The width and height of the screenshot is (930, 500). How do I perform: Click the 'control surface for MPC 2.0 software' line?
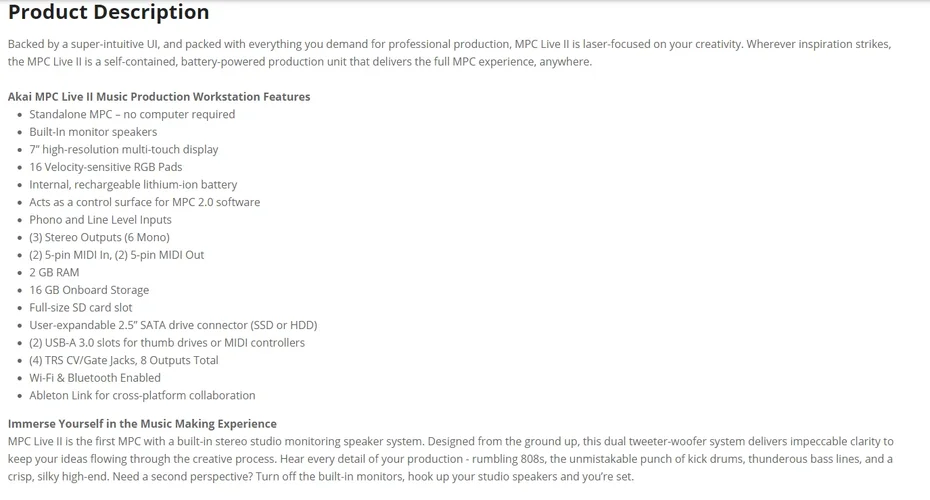click(144, 202)
